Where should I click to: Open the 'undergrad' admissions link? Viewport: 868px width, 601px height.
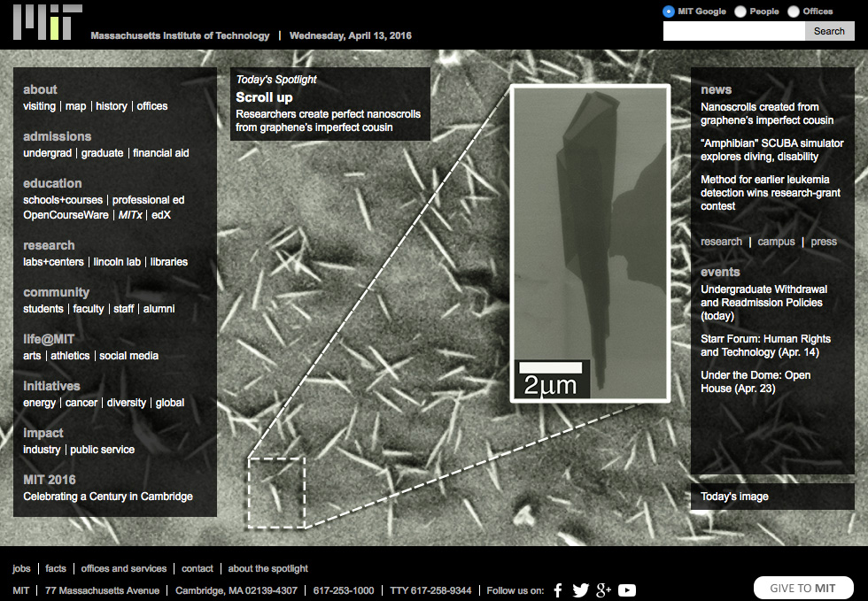(x=47, y=153)
